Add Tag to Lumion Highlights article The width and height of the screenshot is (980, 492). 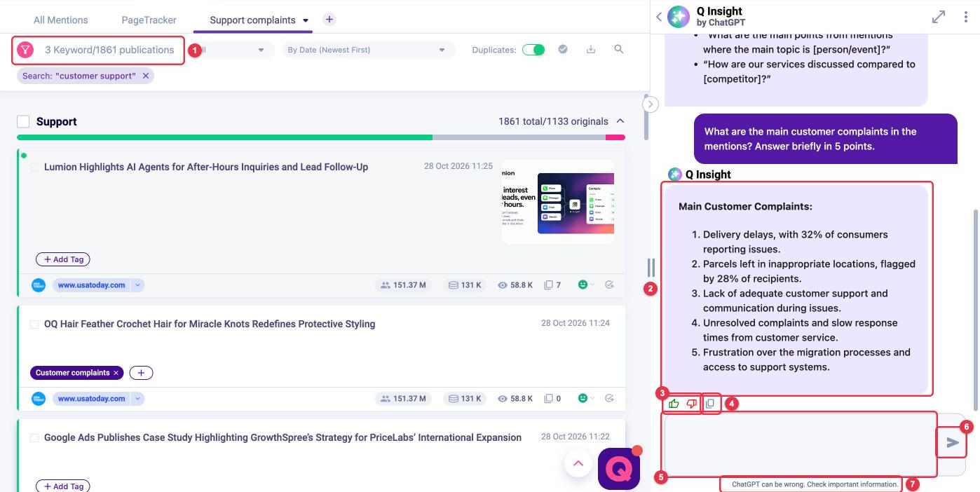point(63,259)
